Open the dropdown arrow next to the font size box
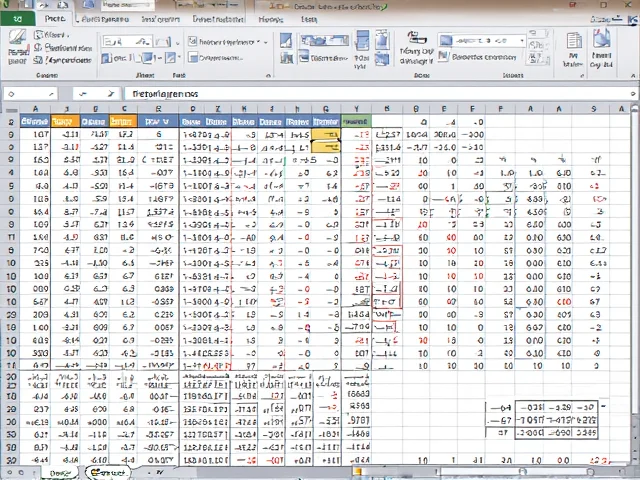The image size is (640, 480). [178, 42]
